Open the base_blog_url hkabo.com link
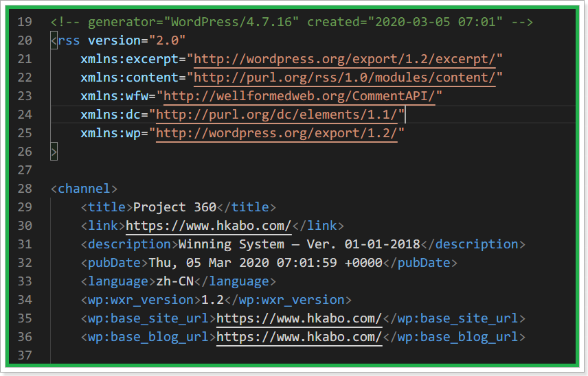This screenshot has width=588, height=376. [299, 337]
